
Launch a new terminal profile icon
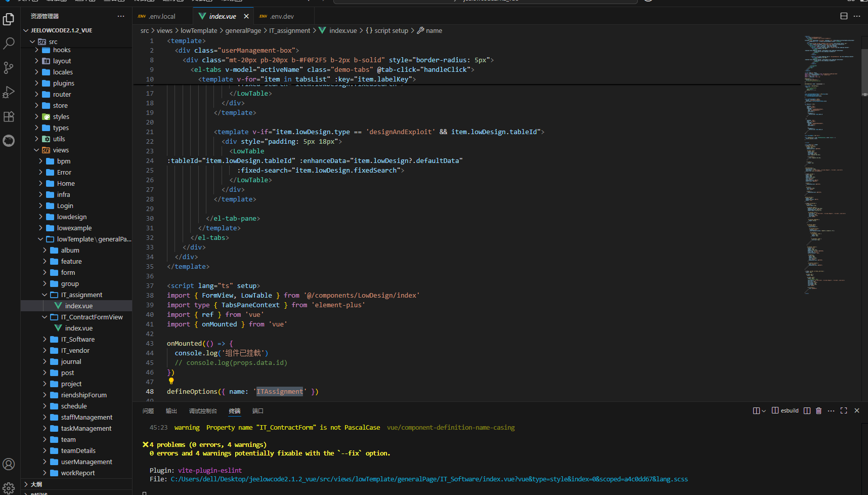[x=756, y=410]
